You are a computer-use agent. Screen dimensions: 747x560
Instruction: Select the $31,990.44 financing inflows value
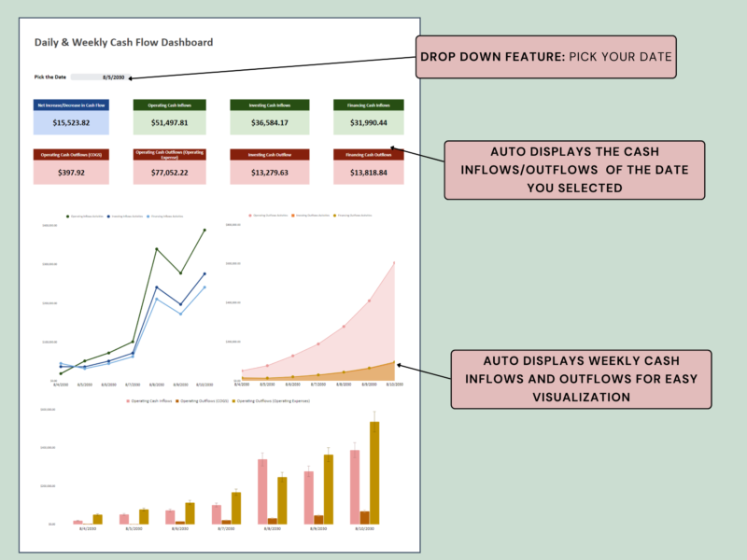(x=369, y=123)
